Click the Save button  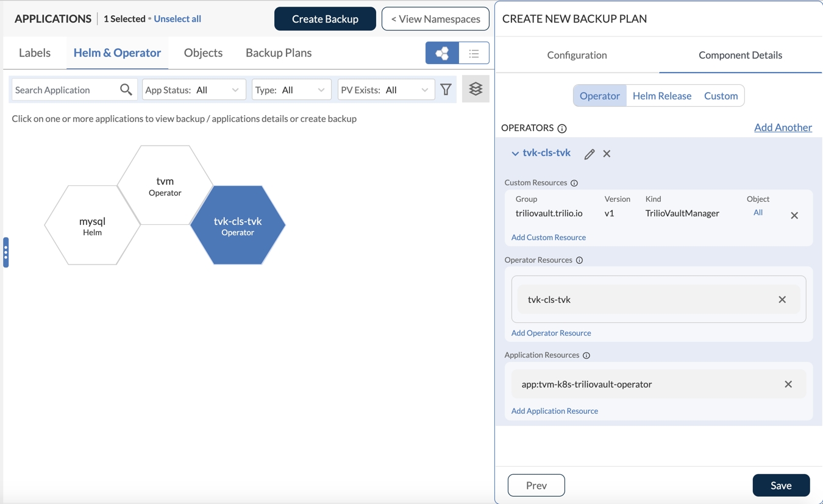(x=781, y=486)
